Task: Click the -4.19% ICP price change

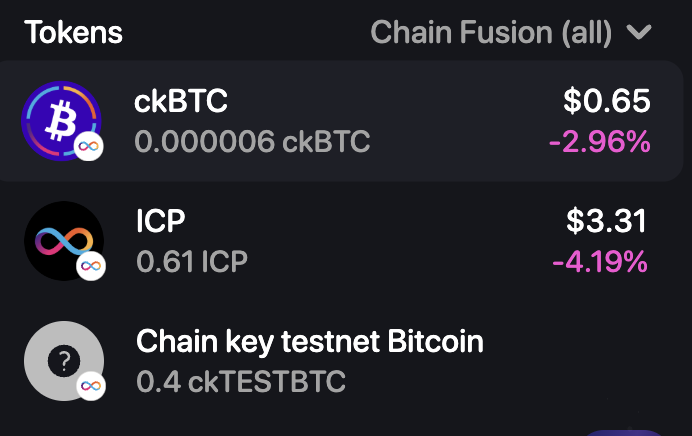Action: (x=599, y=262)
